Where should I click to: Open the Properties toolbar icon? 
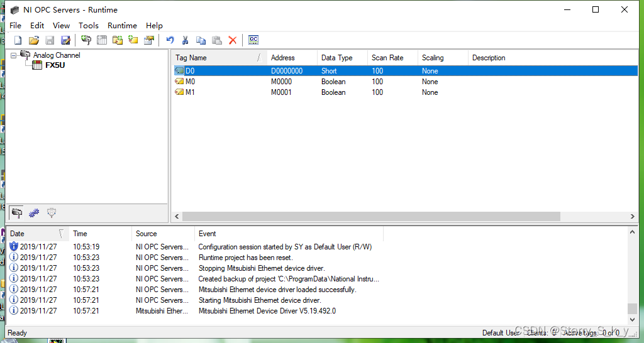point(148,40)
